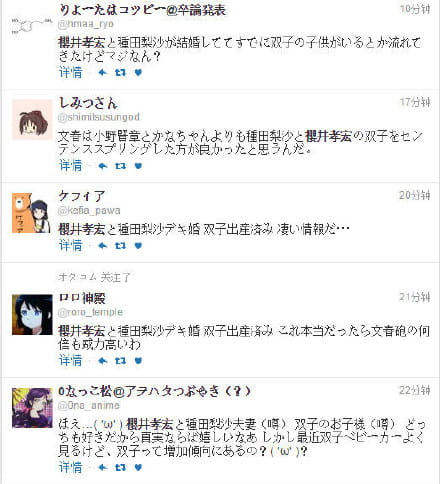Open 详情 details under the @0na_anime tweet
The width and height of the screenshot is (440, 484).
click(70, 467)
